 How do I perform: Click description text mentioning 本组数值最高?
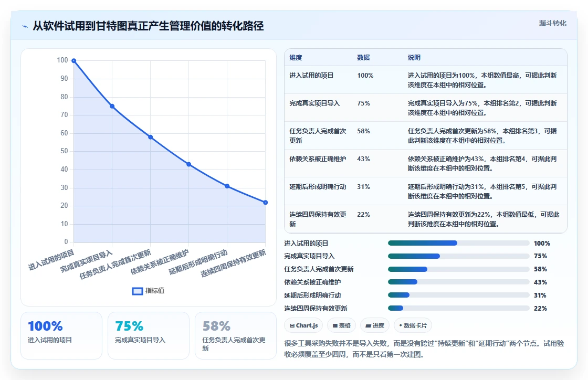pos(482,80)
